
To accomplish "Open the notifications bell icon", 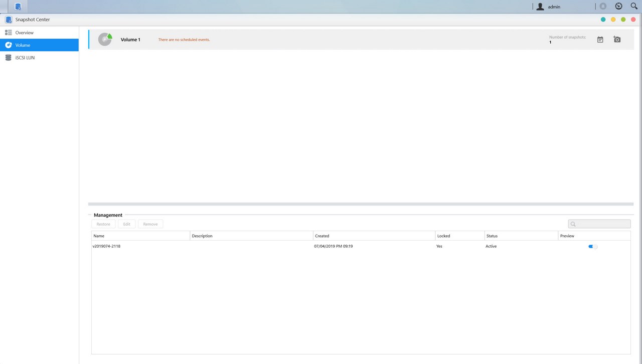I will 603,7.
